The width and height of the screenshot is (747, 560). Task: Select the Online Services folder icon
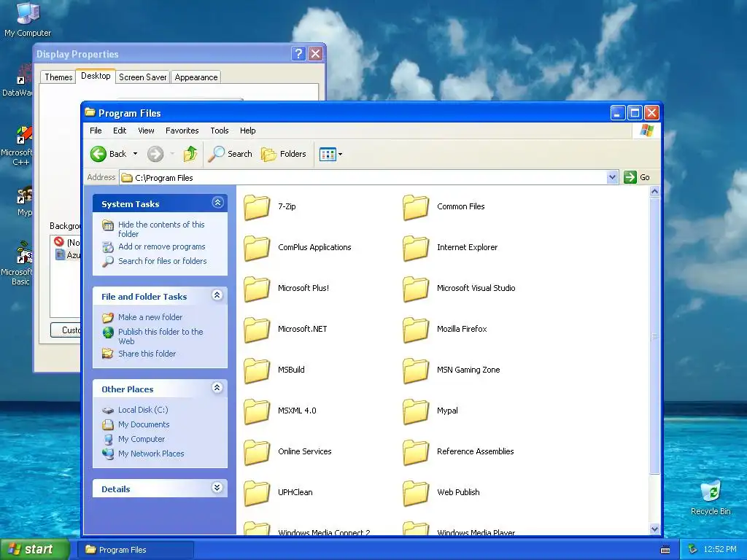(x=258, y=452)
